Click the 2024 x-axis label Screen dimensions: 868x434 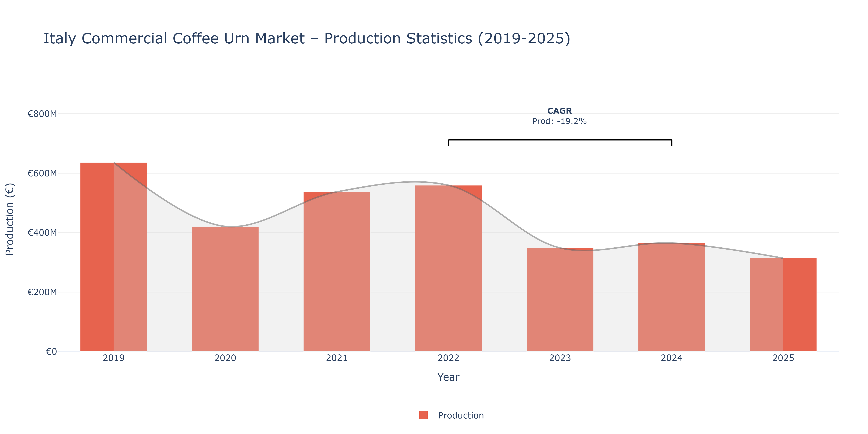point(671,358)
